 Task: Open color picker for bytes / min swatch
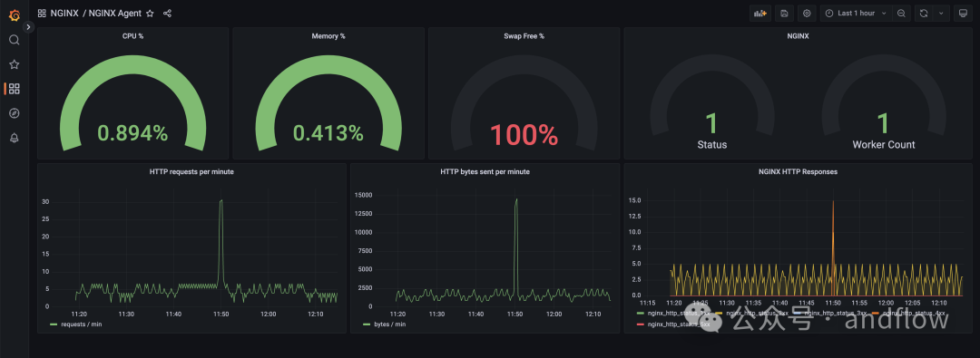pyautogui.click(x=367, y=324)
